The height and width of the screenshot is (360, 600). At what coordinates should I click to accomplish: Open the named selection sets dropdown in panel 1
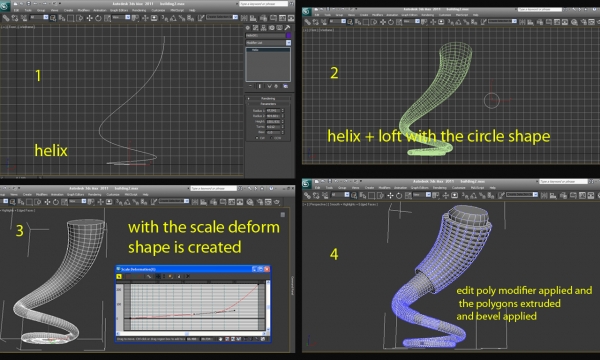pyautogui.click(x=222, y=17)
